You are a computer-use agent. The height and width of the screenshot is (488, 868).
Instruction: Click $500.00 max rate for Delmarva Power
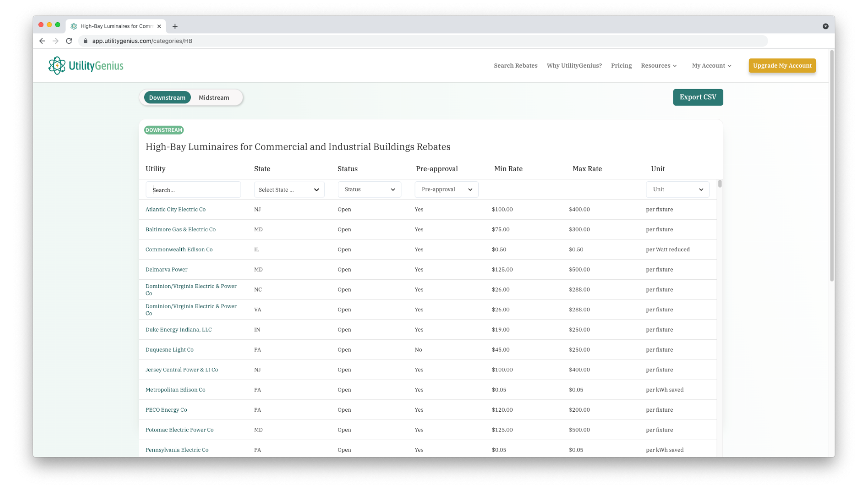[x=579, y=269]
